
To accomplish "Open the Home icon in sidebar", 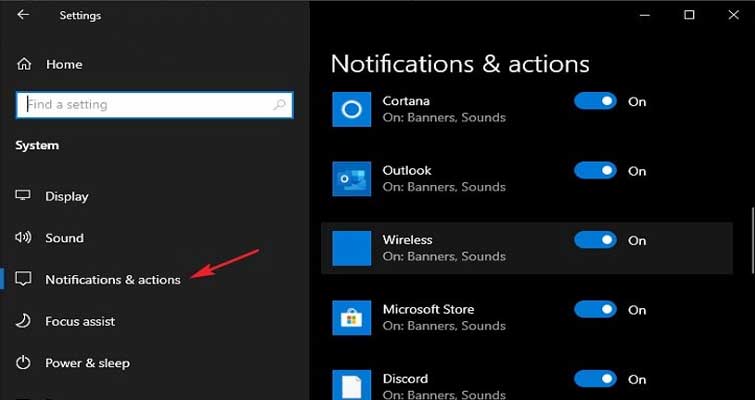I will 24,64.
